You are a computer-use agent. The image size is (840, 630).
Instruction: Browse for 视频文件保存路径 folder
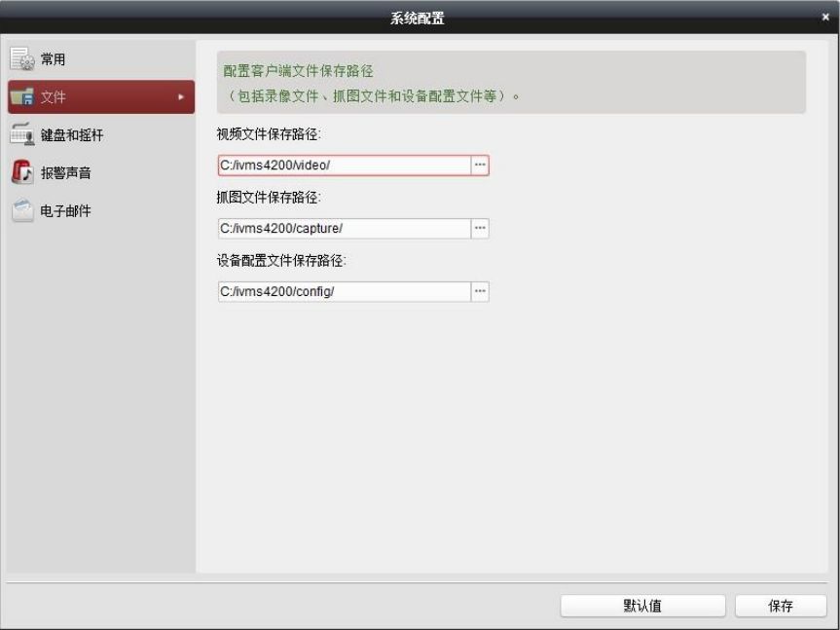pos(480,166)
